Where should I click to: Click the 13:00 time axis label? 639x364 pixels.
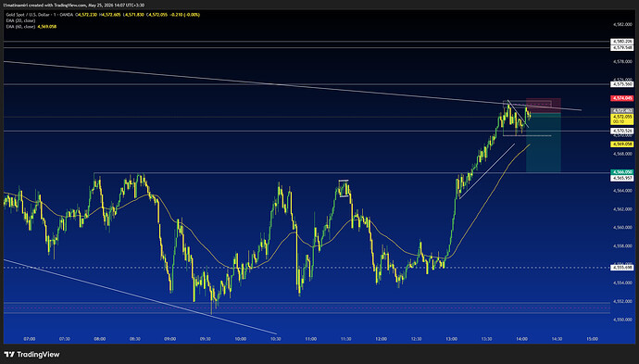point(452,339)
